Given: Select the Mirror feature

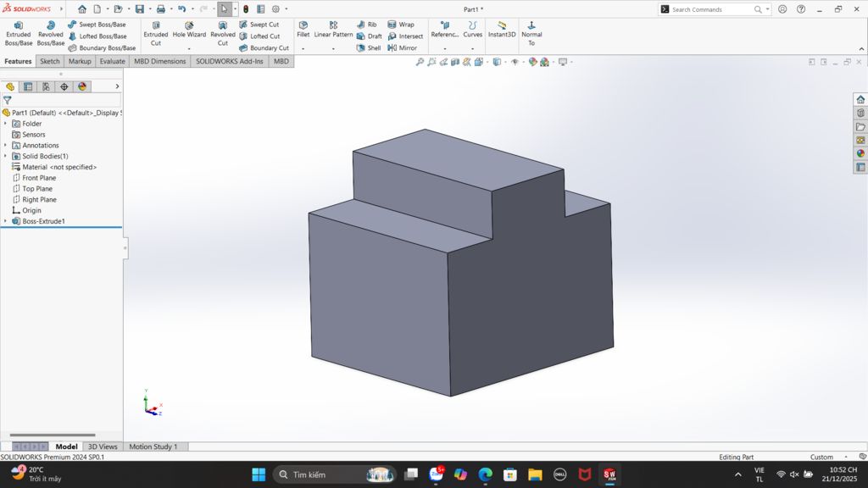Looking at the screenshot, I should pos(403,47).
